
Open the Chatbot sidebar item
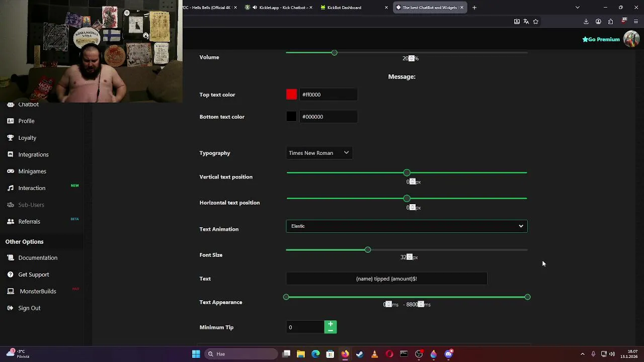coord(28,105)
